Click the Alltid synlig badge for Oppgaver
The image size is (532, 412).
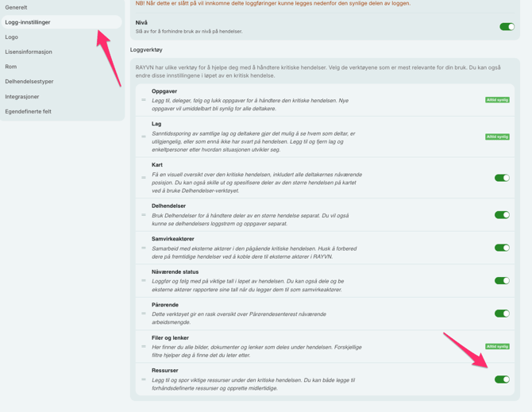click(x=497, y=100)
